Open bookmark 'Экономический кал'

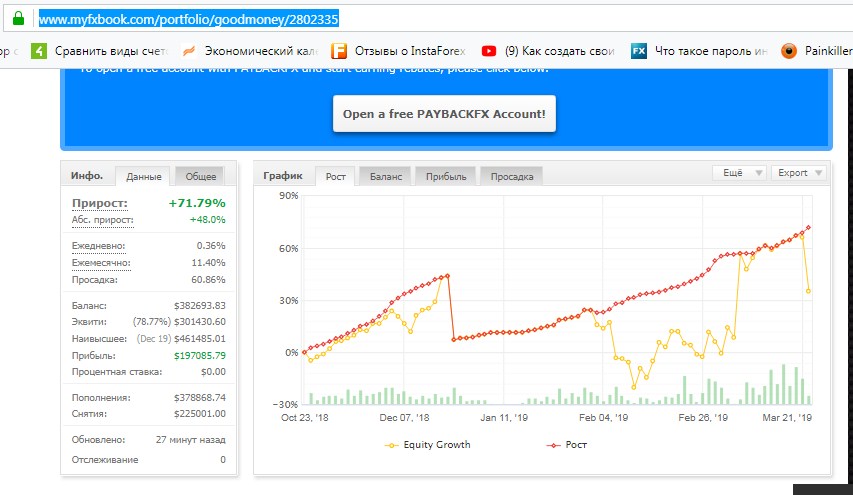[261, 51]
